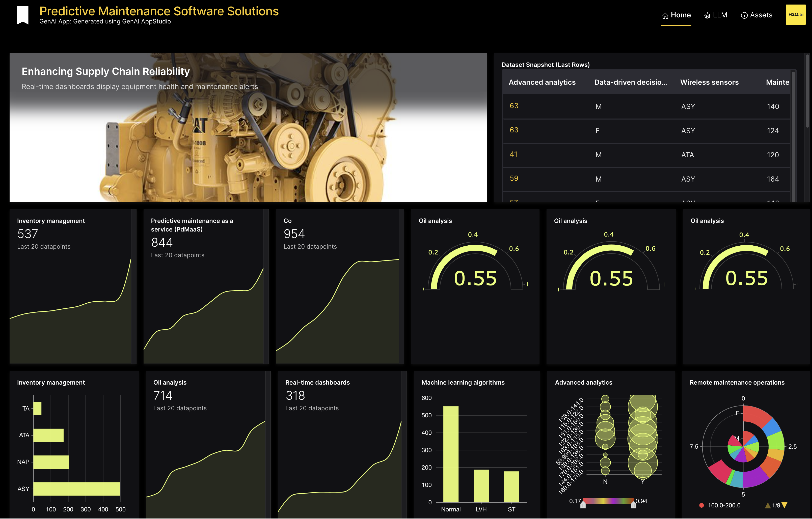Click the ASY bar in Inventory chart
This screenshot has height=519, width=812.
76,489
